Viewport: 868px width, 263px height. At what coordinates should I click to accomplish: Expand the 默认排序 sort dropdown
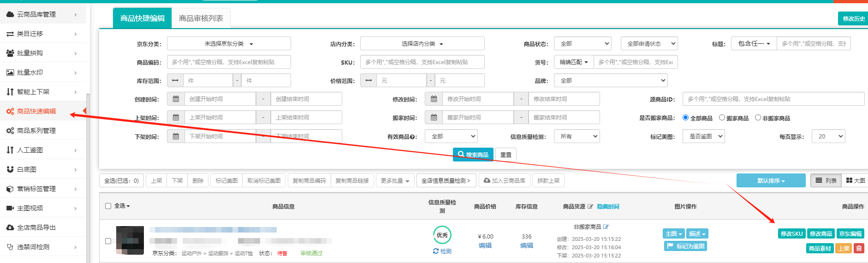[x=771, y=181]
